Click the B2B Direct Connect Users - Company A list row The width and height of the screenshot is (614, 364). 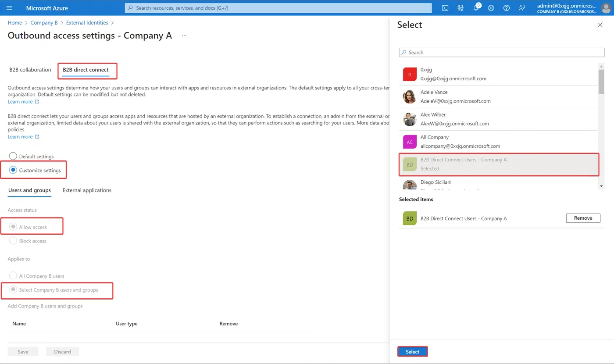(x=499, y=164)
